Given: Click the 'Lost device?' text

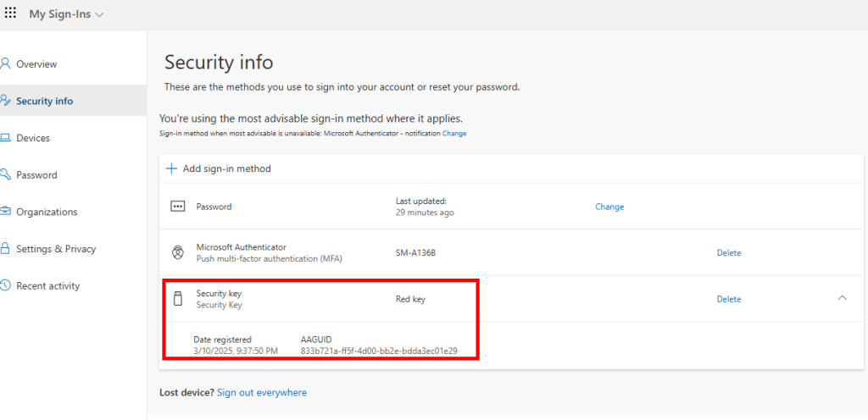Looking at the screenshot, I should click(186, 392).
